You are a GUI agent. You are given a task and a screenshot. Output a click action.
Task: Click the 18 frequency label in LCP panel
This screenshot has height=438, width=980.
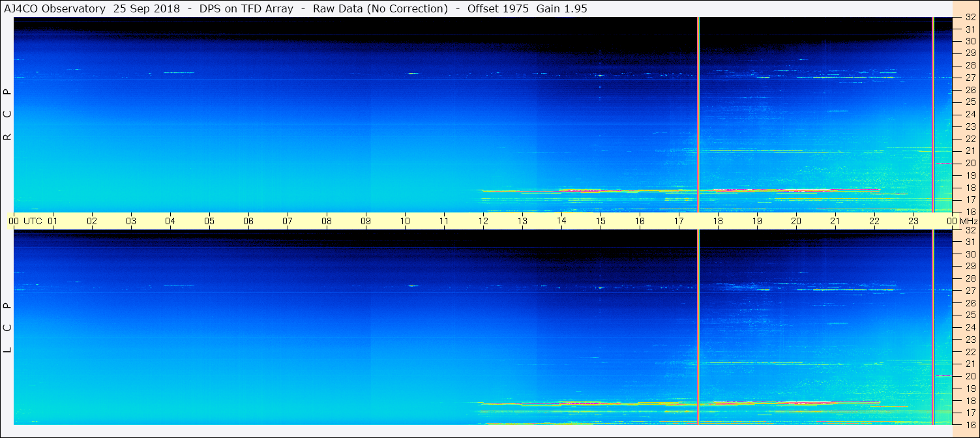(970, 401)
